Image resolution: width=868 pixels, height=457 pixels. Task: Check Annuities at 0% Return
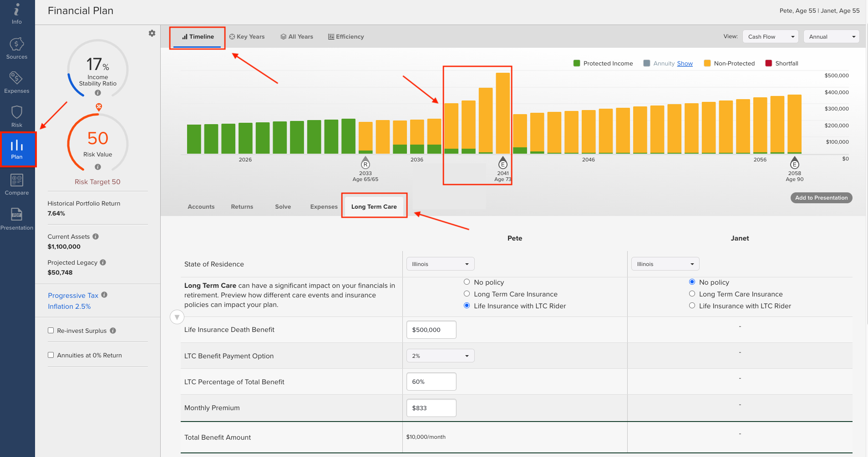click(51, 355)
